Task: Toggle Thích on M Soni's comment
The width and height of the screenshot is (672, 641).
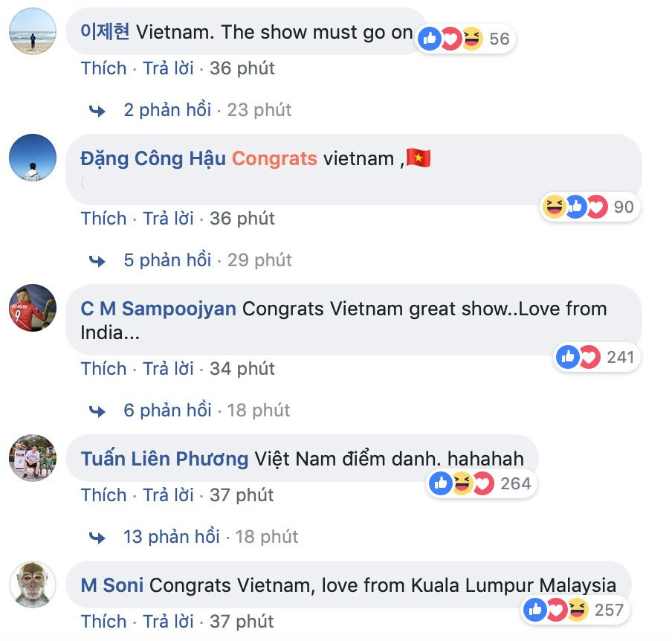Action: [x=104, y=621]
